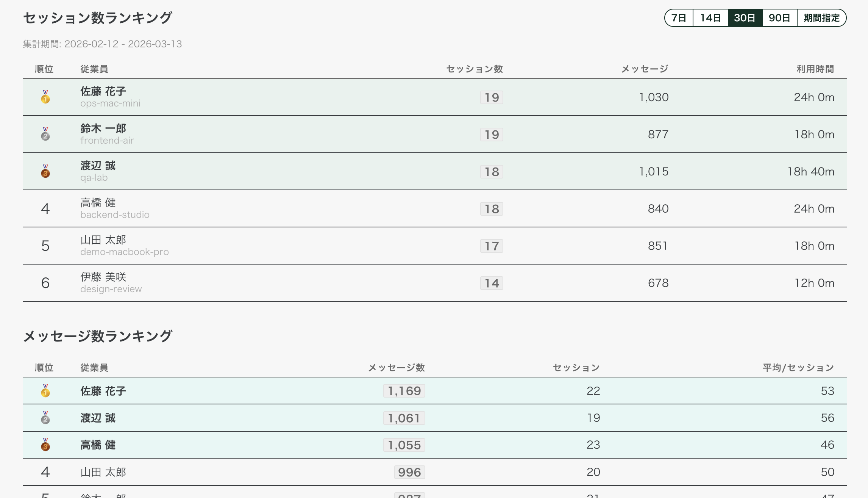Click the 利用時間 column header
Image resolution: width=868 pixels, height=498 pixels.
[815, 69]
